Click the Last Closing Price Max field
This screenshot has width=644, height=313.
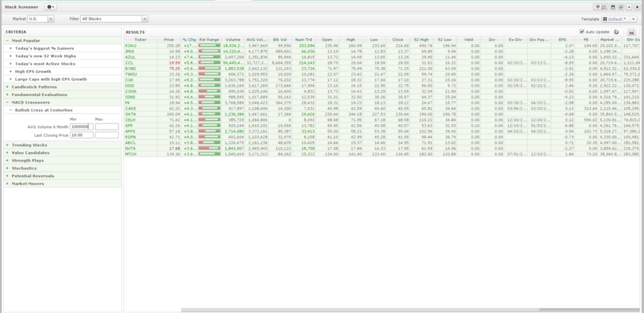point(107,135)
